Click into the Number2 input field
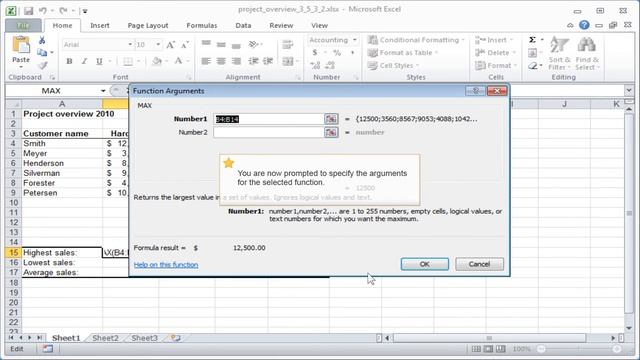This screenshot has height=360, width=640. [x=268, y=132]
